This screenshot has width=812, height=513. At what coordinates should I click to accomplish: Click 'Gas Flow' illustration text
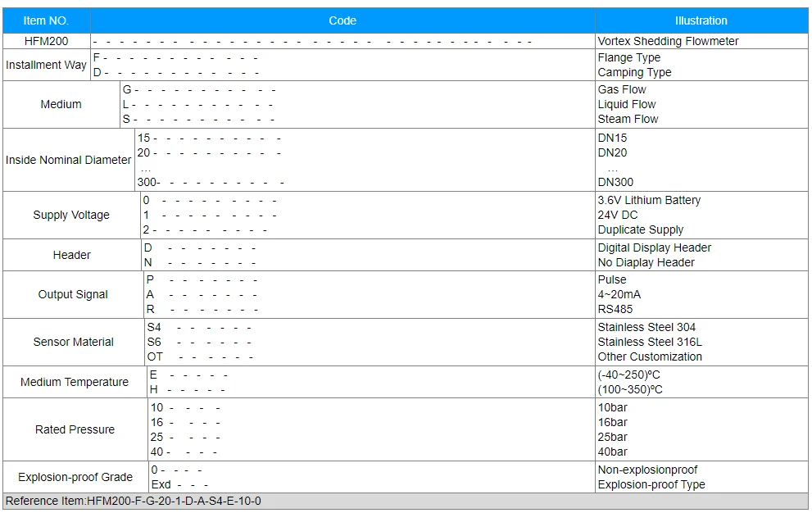point(622,89)
